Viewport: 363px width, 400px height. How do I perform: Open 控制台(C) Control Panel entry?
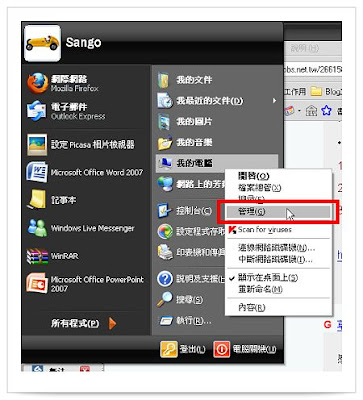tap(185, 211)
